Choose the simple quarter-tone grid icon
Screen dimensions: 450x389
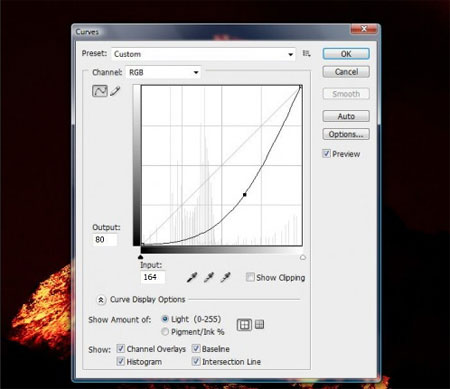tap(244, 325)
